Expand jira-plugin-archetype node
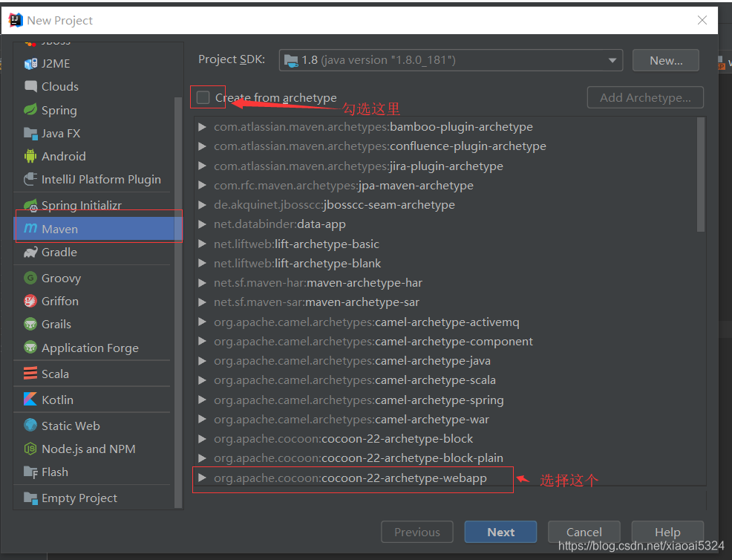Image resolution: width=732 pixels, height=560 pixels. [x=202, y=166]
